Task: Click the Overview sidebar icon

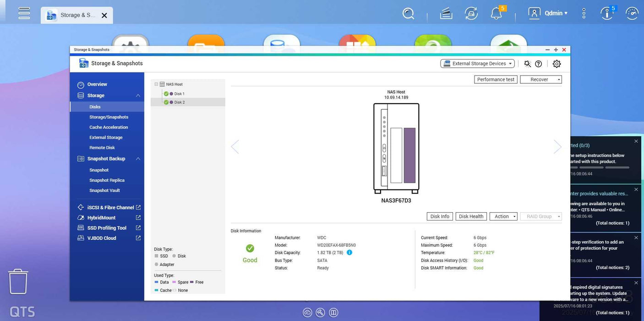Action: pyautogui.click(x=81, y=85)
